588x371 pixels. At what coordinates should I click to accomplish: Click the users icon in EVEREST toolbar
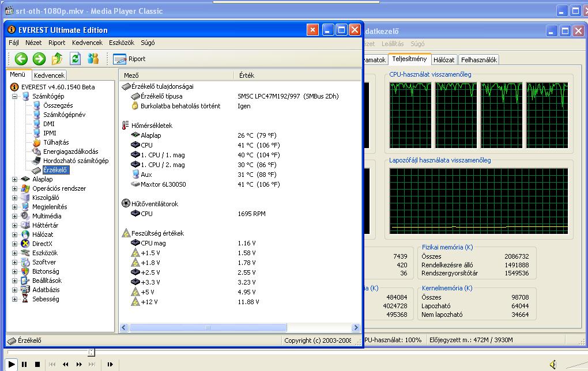(x=93, y=59)
